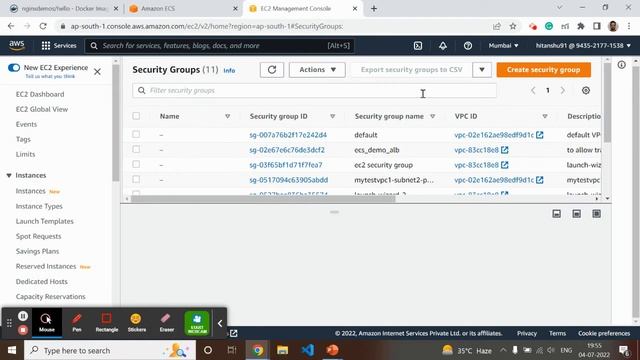Open EC2 Global View in sidebar

(42, 109)
